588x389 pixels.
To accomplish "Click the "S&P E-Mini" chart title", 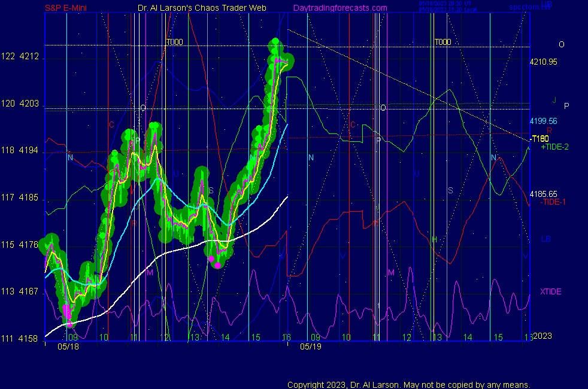I will tap(66, 8).
